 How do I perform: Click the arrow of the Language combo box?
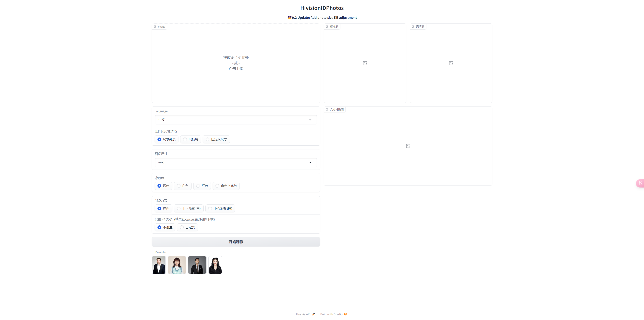coord(310,120)
